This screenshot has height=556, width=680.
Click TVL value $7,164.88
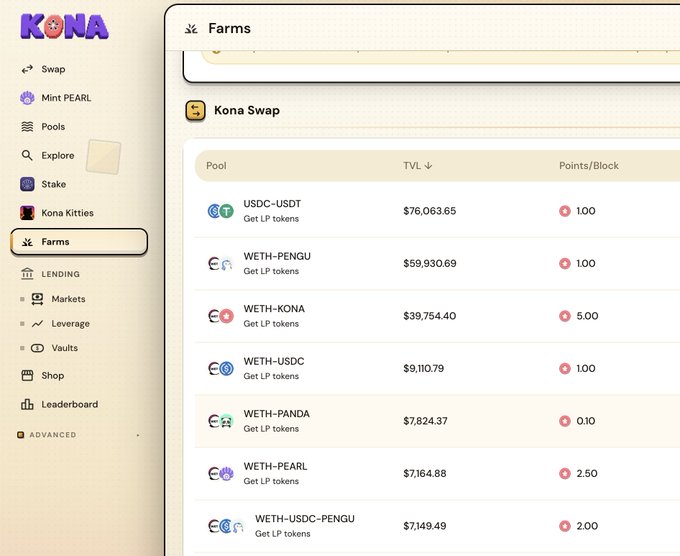coord(425,474)
